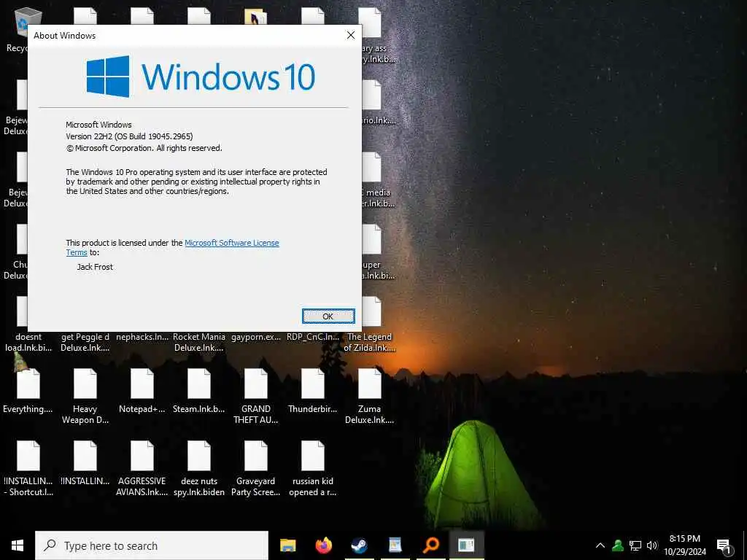Click 'Version 22H2 (OS Build 19045.2965)' text
Screen dimensions: 747x560
click(x=129, y=136)
